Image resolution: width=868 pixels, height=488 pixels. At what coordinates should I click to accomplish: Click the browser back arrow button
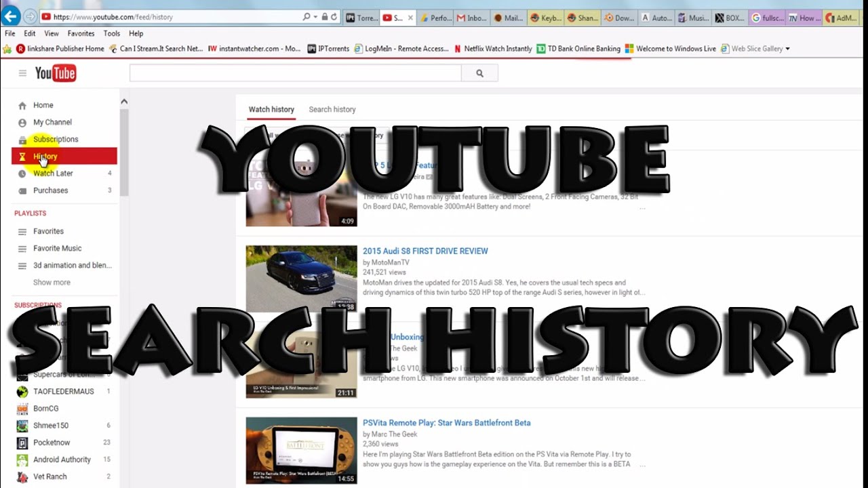click(x=11, y=16)
